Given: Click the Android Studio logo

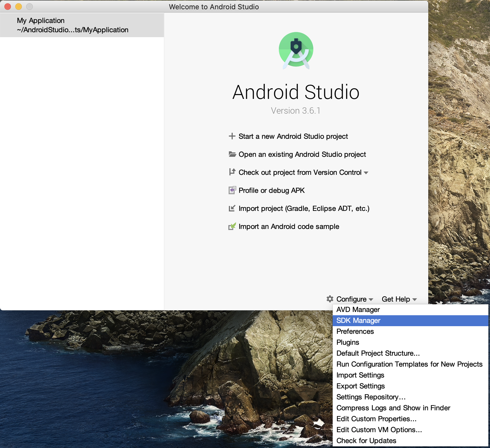Looking at the screenshot, I should (x=296, y=50).
